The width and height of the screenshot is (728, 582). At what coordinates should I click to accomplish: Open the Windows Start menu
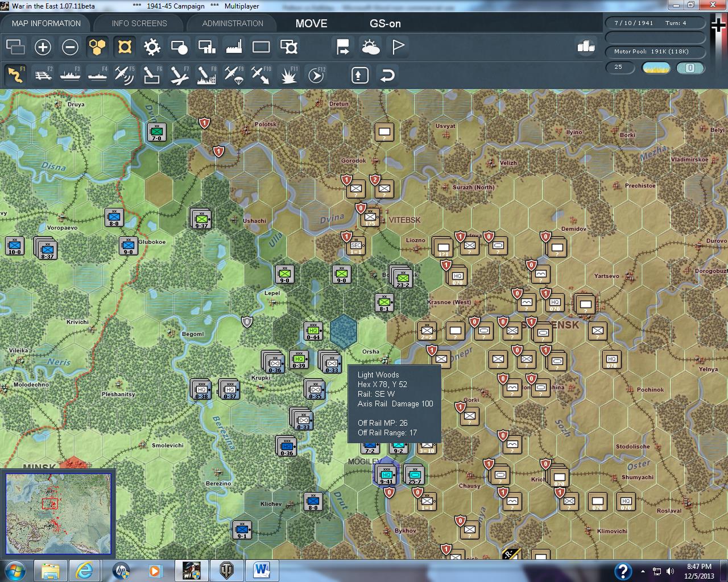pos(15,571)
